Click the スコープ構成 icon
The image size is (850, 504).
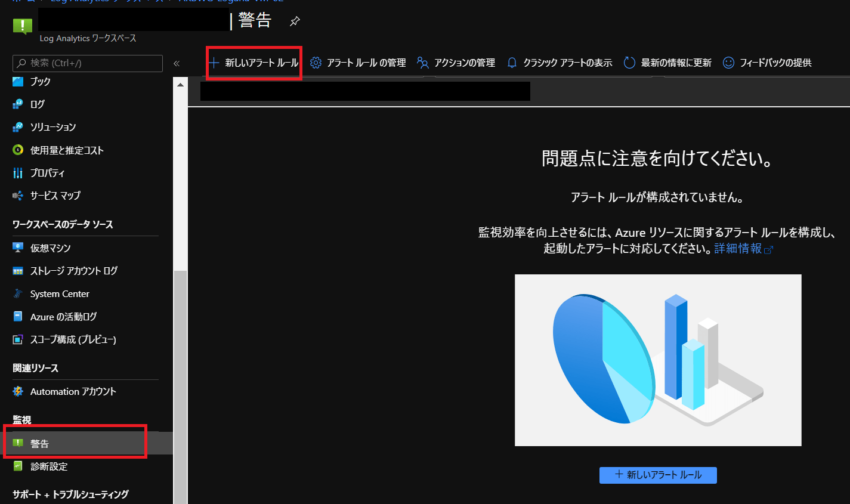click(x=18, y=339)
